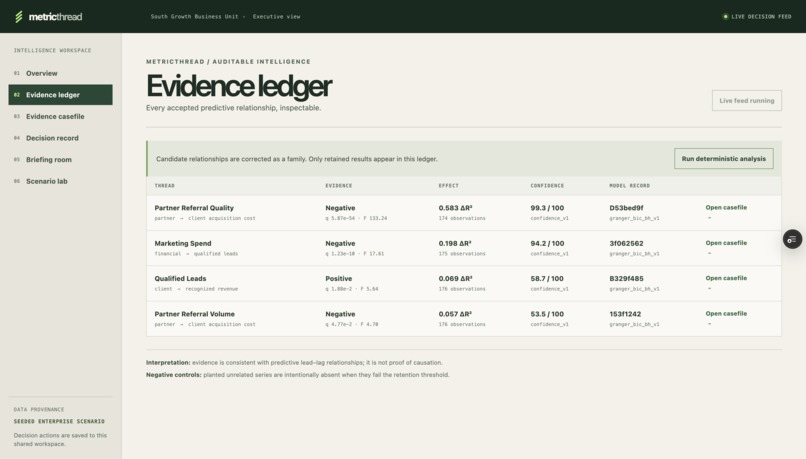Click effect value 0.583 ΔR²
This screenshot has height=459, width=806.
point(455,208)
